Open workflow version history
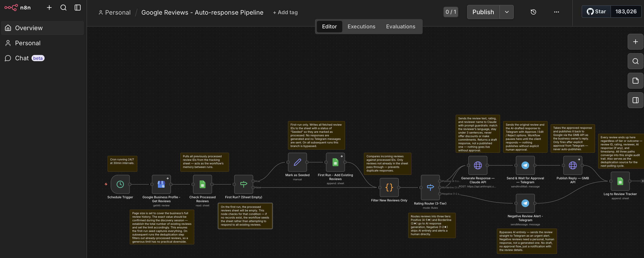644x258 pixels. 533,12
